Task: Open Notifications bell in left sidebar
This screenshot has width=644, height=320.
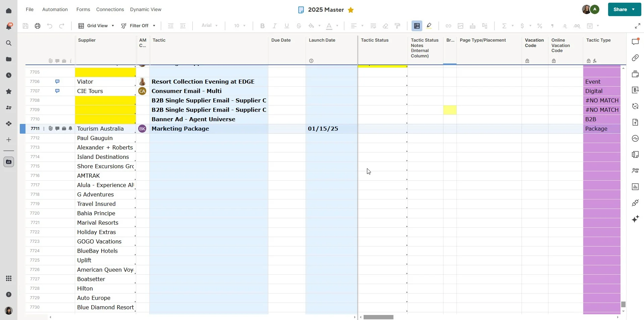Action: [9, 27]
